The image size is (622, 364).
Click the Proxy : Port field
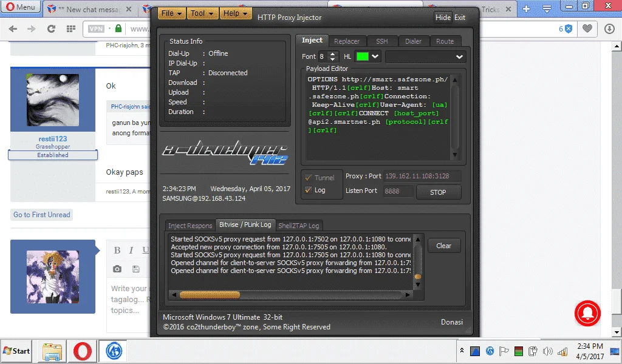[422, 176]
